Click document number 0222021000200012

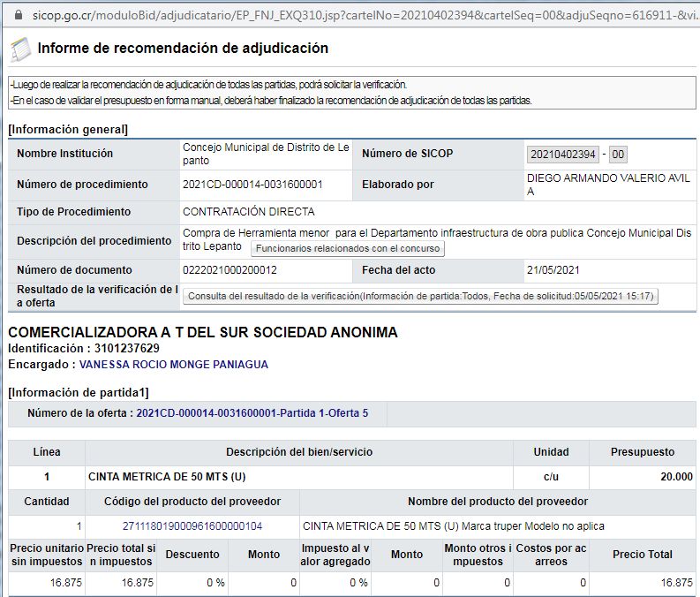(x=230, y=270)
